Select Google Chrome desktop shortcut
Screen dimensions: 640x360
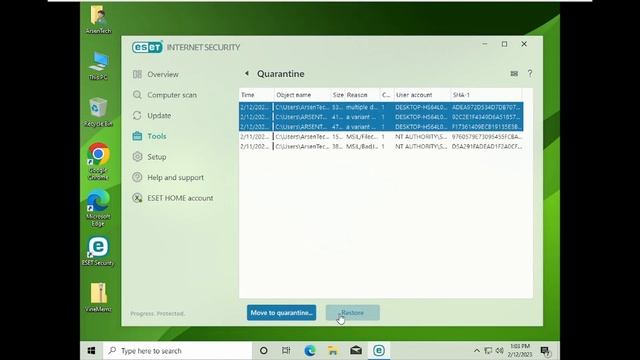pyautogui.click(x=98, y=161)
